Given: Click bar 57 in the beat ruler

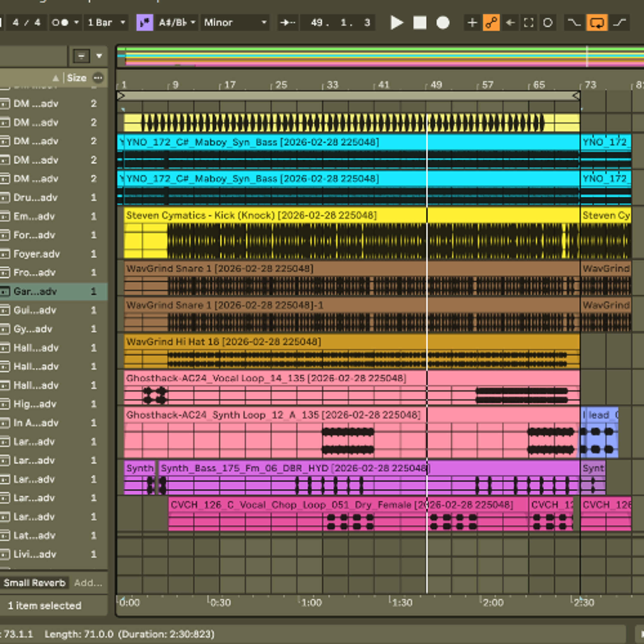Looking at the screenshot, I should (x=488, y=85).
